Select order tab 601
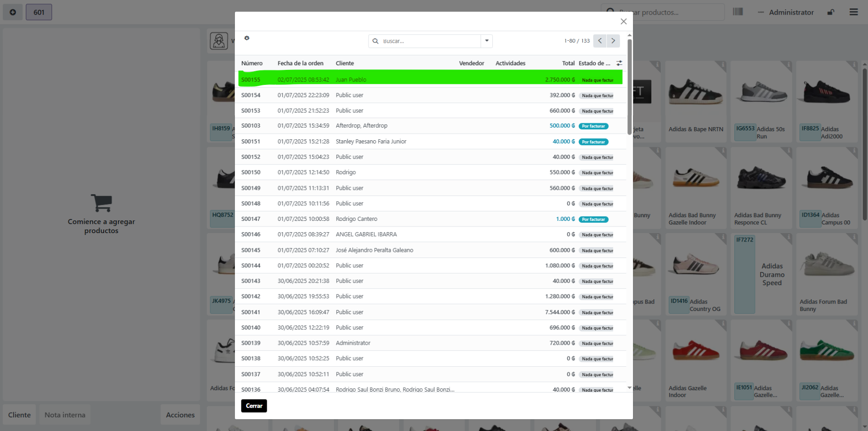868x431 pixels. click(x=39, y=12)
